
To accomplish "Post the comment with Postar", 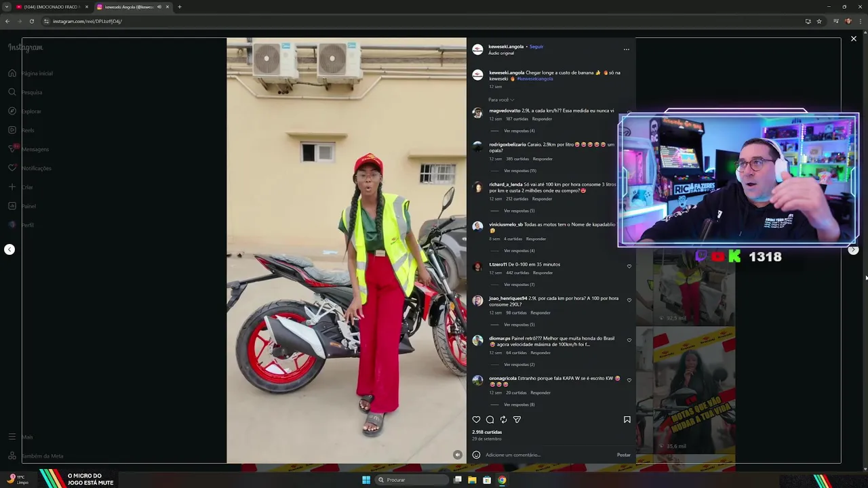I will pyautogui.click(x=624, y=455).
